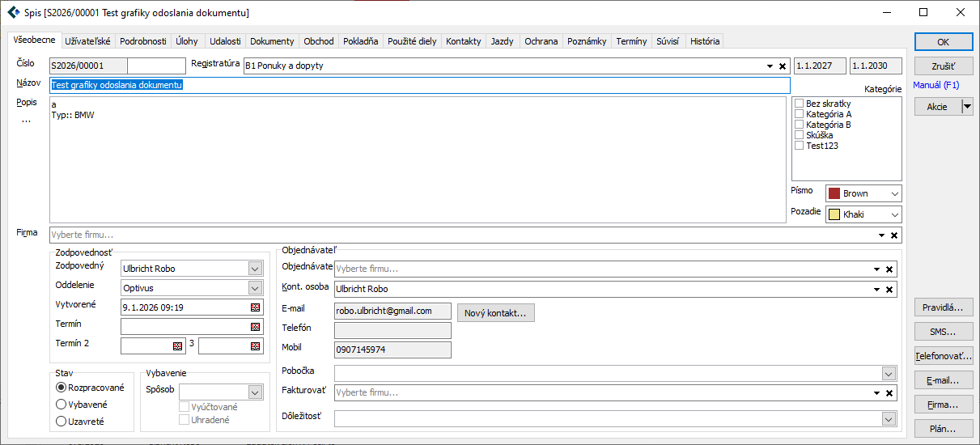
Task: Check the Kategória A checkbox
Action: click(x=800, y=114)
